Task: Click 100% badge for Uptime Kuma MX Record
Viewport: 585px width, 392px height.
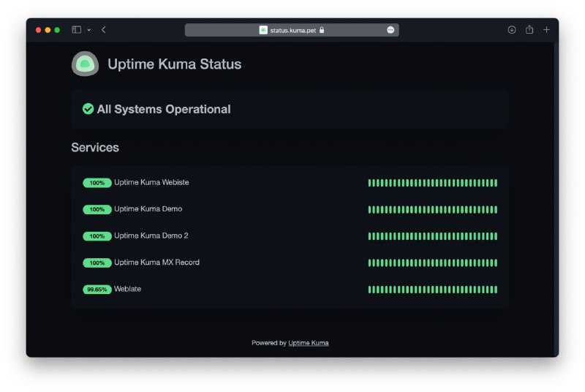Action: coord(97,263)
